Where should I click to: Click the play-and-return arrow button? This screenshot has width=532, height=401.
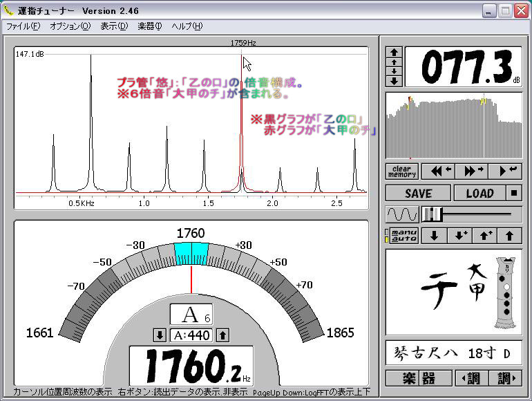tap(505, 171)
